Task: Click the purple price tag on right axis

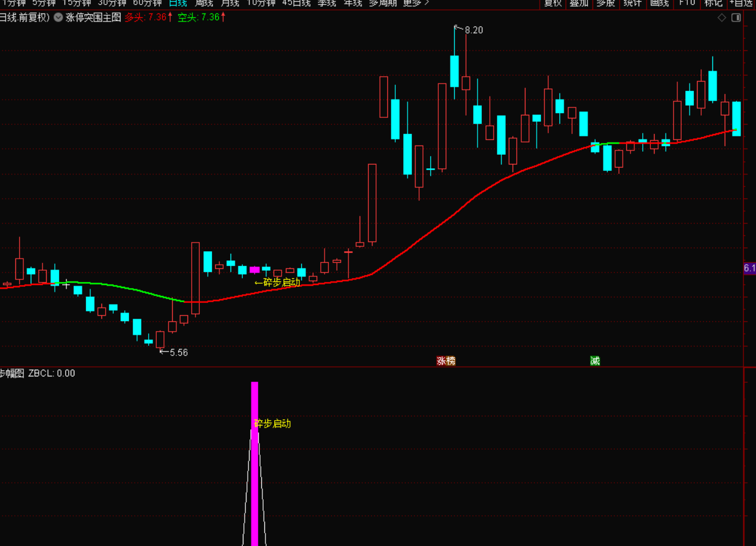Action: click(749, 268)
